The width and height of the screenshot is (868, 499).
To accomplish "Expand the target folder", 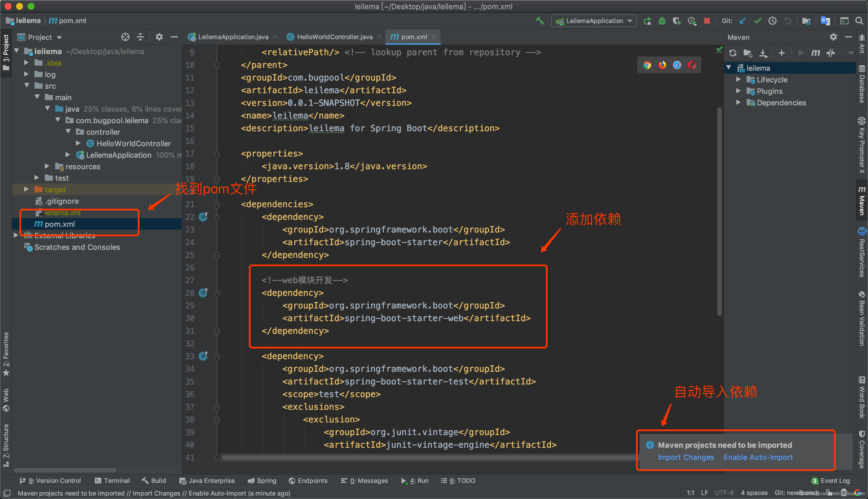I will (x=26, y=189).
